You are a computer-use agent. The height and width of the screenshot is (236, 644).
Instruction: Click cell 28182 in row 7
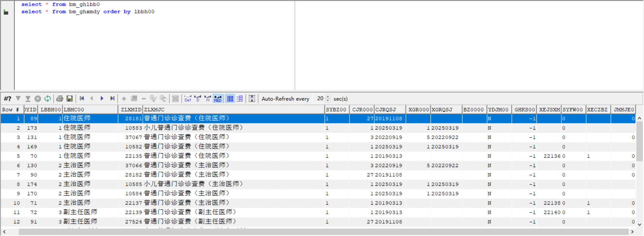point(131,175)
